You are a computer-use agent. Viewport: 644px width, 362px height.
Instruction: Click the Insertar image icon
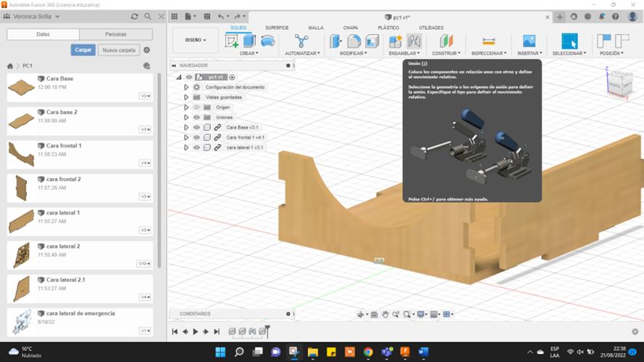(529, 41)
